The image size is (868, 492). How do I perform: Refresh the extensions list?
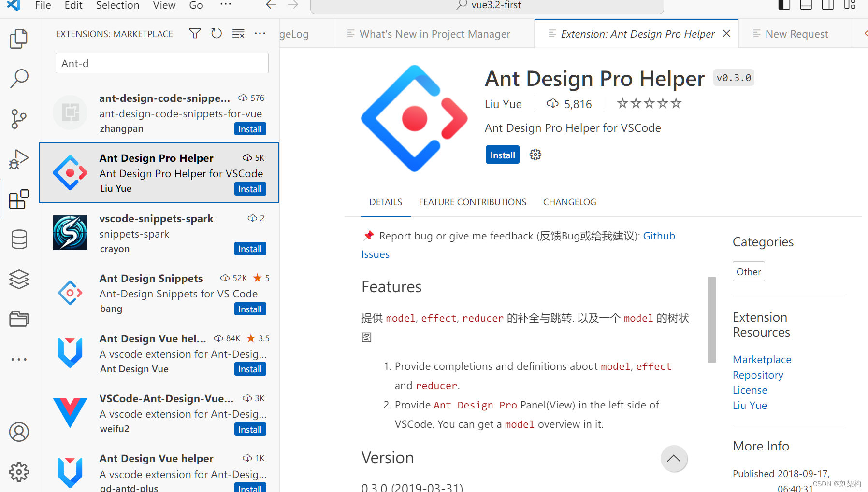point(217,34)
